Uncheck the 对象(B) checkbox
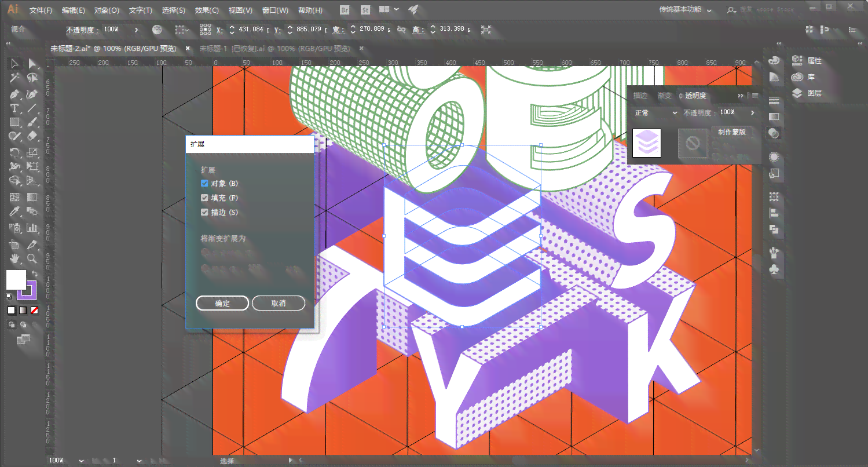Image resolution: width=868 pixels, height=467 pixels. pos(204,183)
